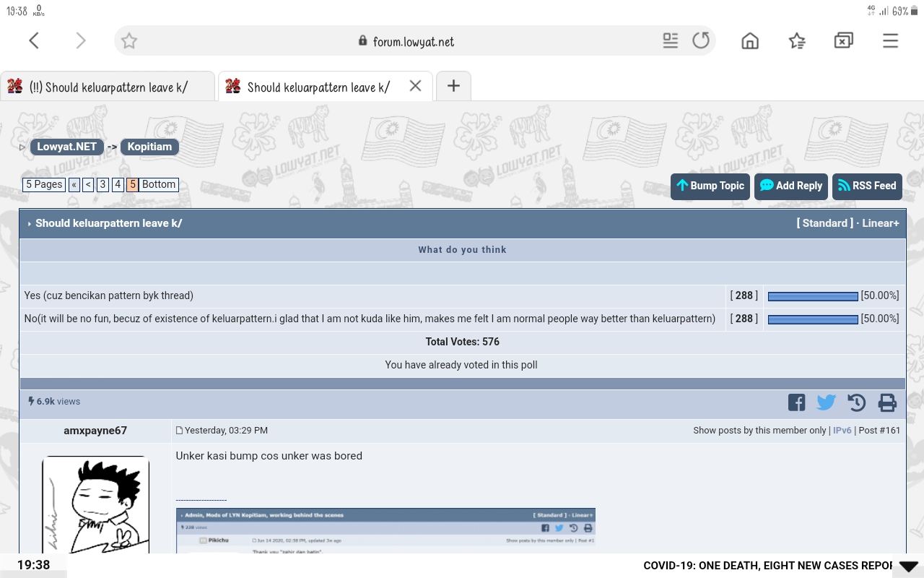Expand the news ticker dropdown arrow
924x578 pixels.
point(908,566)
